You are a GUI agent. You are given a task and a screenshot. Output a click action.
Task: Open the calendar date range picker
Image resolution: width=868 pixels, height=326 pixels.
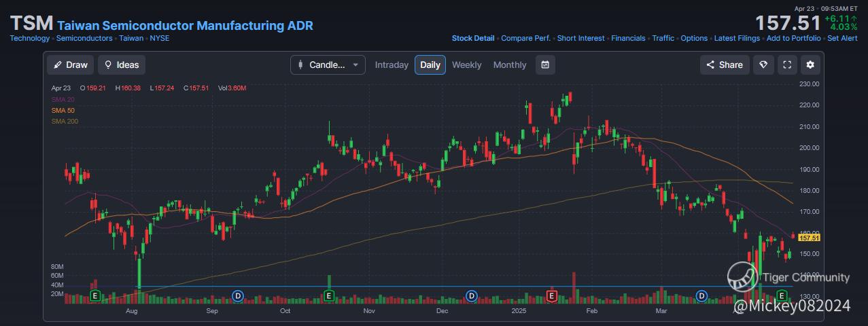point(544,65)
